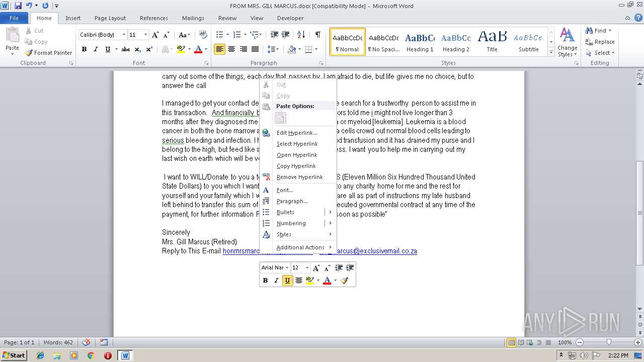Switch to the Page Layout tab
Image resolution: width=644 pixels, height=362 pixels.
(110, 18)
